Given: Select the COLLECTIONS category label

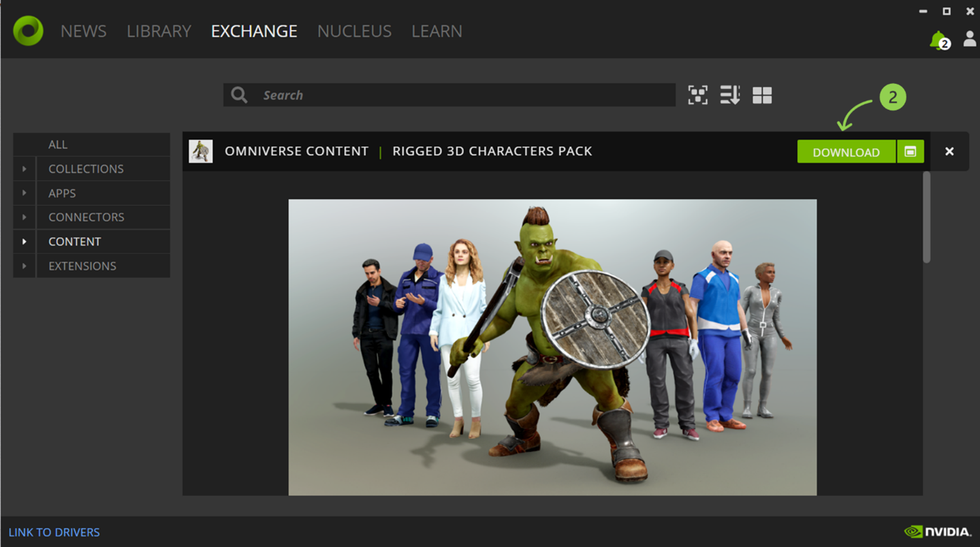Looking at the screenshot, I should (86, 169).
